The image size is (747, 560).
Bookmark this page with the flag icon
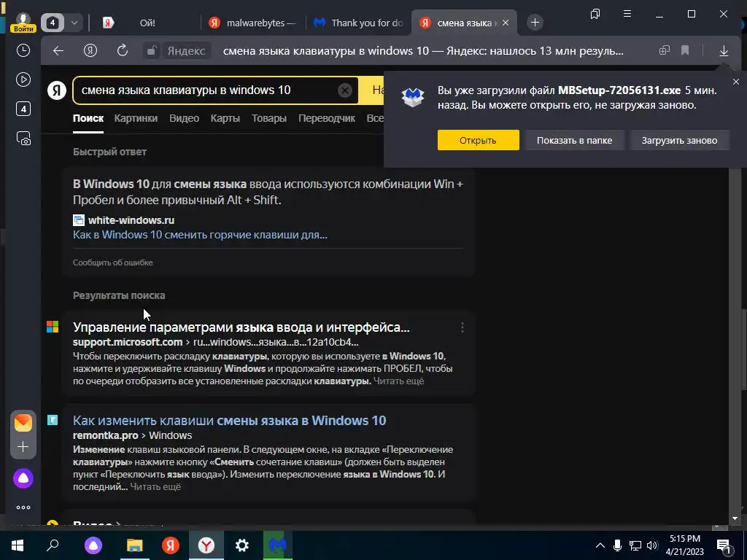685,50
